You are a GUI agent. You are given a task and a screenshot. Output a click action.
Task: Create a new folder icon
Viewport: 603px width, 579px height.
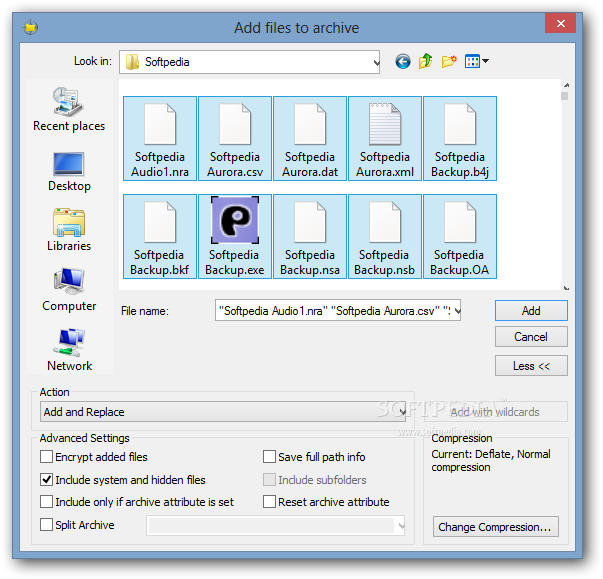[x=449, y=62]
